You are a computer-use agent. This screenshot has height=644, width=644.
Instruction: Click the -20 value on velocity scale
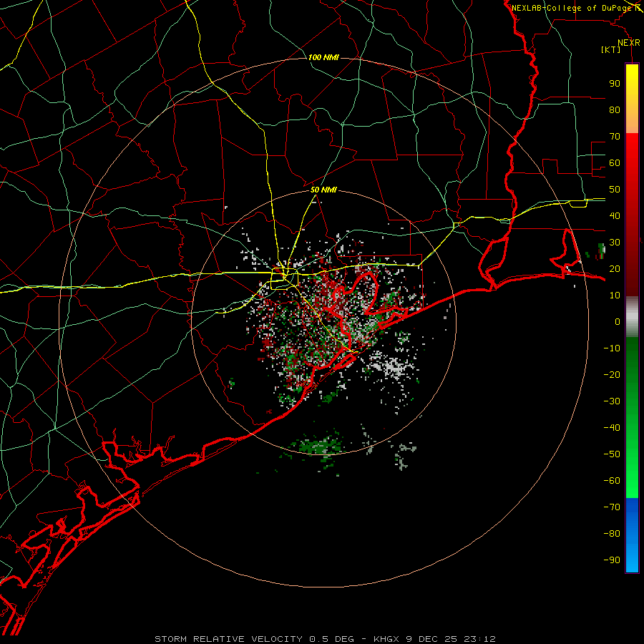612,374
